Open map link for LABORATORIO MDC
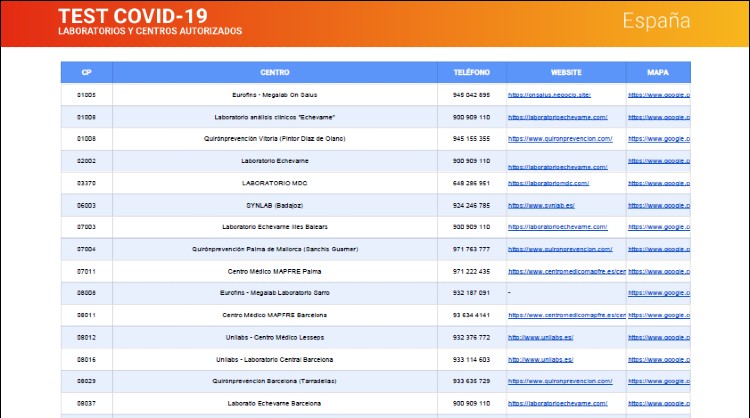Image resolution: width=750 pixels, height=418 pixels. click(659, 183)
